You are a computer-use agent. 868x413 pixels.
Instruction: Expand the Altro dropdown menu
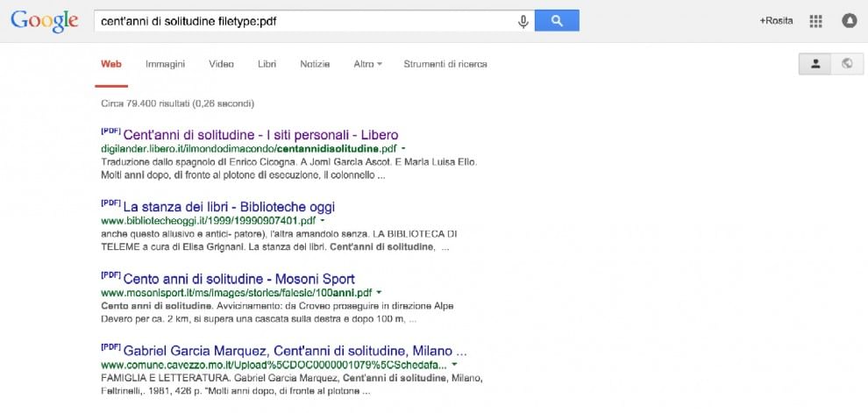click(x=367, y=64)
